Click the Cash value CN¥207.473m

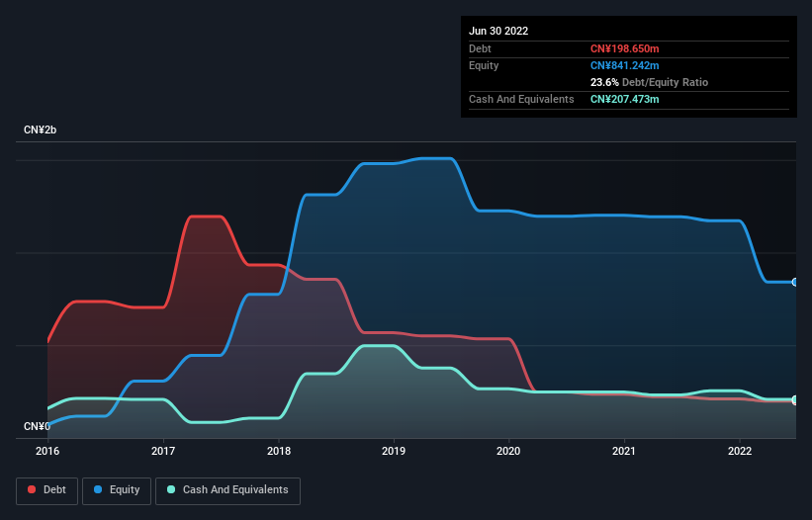(x=624, y=99)
